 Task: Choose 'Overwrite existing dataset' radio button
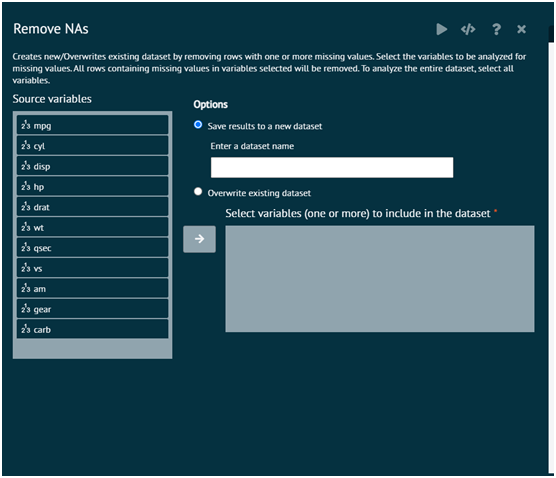(198, 192)
